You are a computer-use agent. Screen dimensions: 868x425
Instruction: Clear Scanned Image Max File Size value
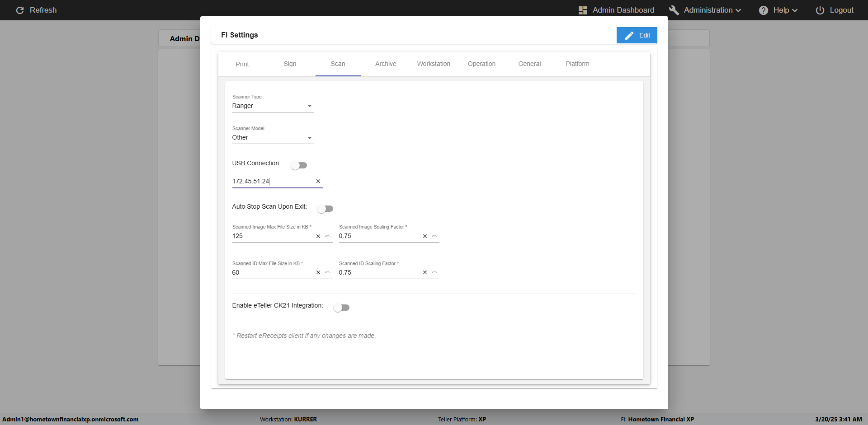tap(318, 236)
